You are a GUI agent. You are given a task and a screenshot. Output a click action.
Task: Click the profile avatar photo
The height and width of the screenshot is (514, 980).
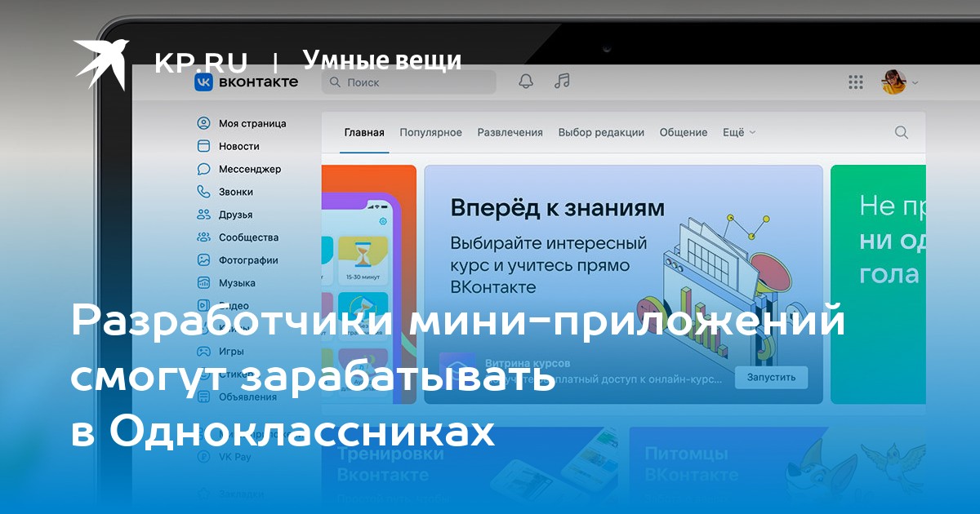point(893,82)
